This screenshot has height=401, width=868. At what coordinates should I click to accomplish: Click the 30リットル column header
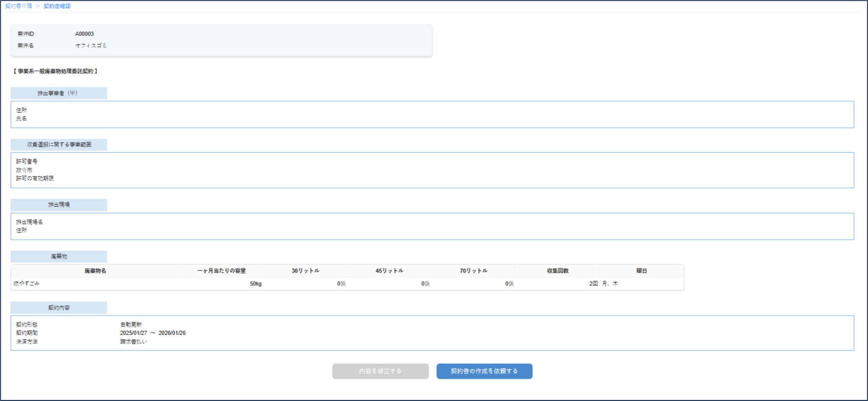(305, 271)
